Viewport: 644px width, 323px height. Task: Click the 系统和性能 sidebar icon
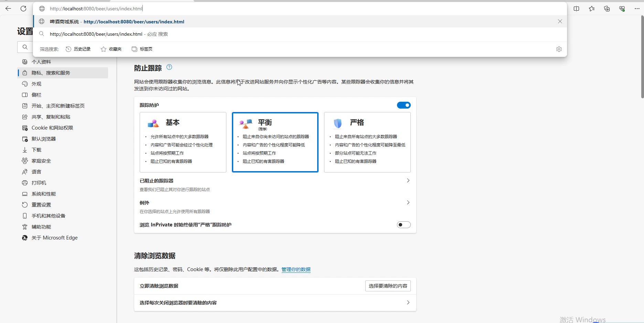click(25, 194)
